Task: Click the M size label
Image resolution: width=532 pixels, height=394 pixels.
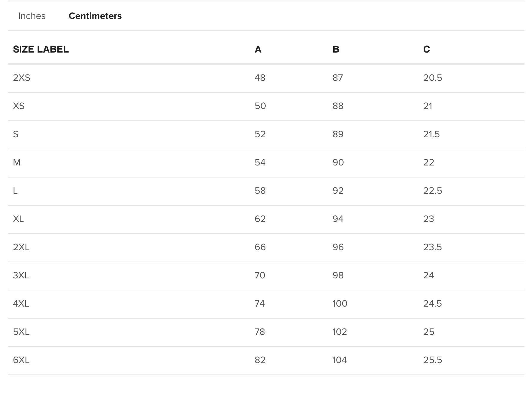Action: 17,162
